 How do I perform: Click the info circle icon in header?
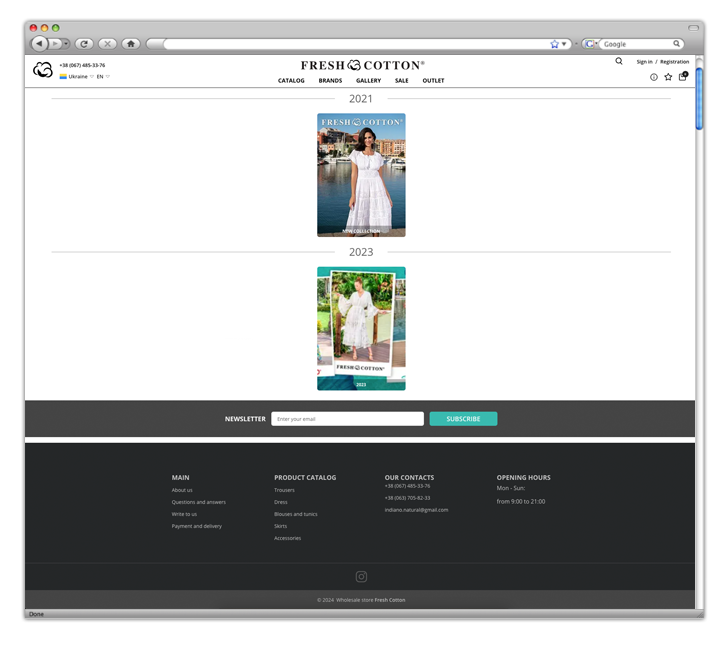654,77
